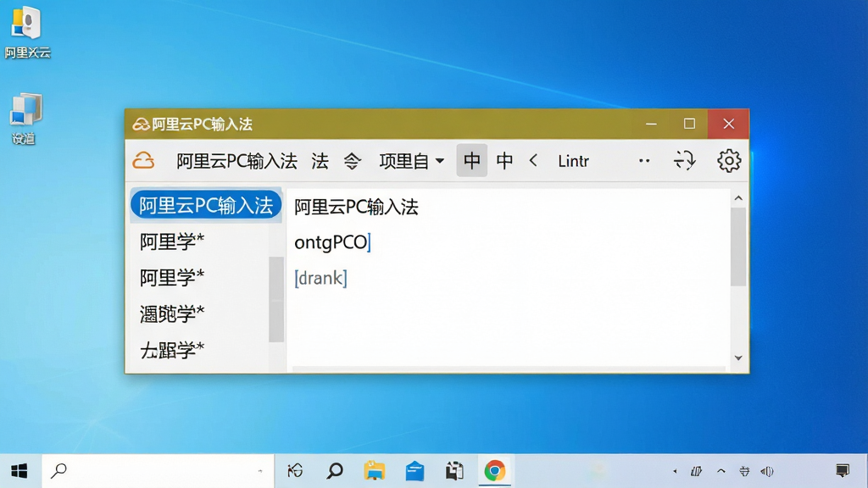868x488 pixels.
Task: Minimize the 阿里云PC输入法 window
Action: [x=651, y=124]
